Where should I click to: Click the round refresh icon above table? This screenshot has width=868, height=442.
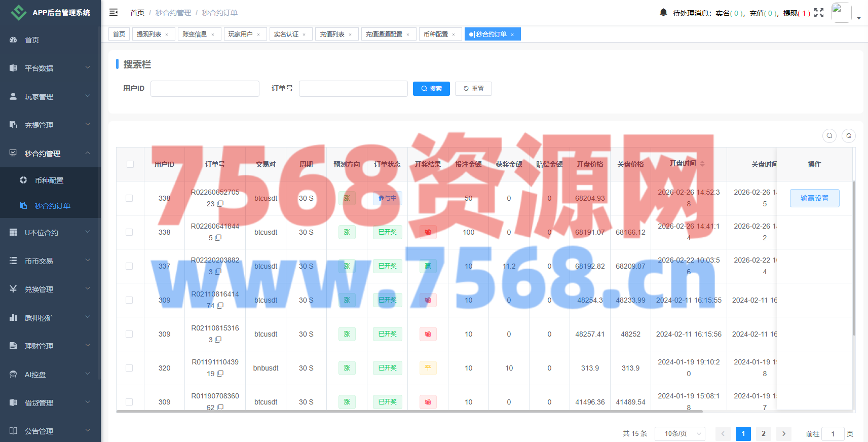849,135
